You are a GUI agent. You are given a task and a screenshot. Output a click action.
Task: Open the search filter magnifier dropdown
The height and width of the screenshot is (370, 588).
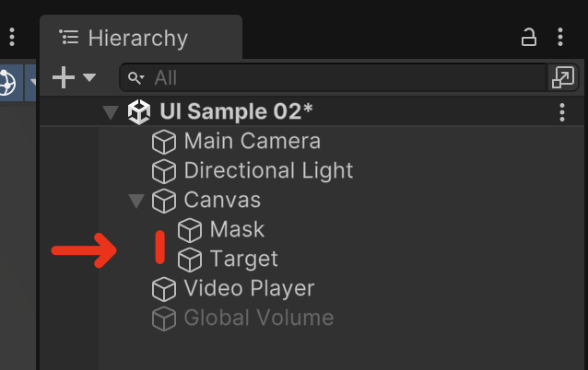pyautogui.click(x=135, y=78)
